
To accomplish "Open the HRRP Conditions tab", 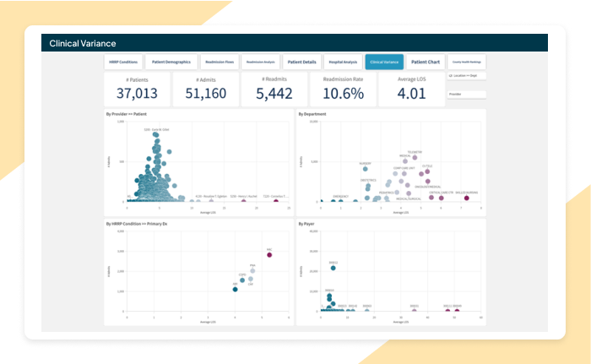I will click(123, 62).
